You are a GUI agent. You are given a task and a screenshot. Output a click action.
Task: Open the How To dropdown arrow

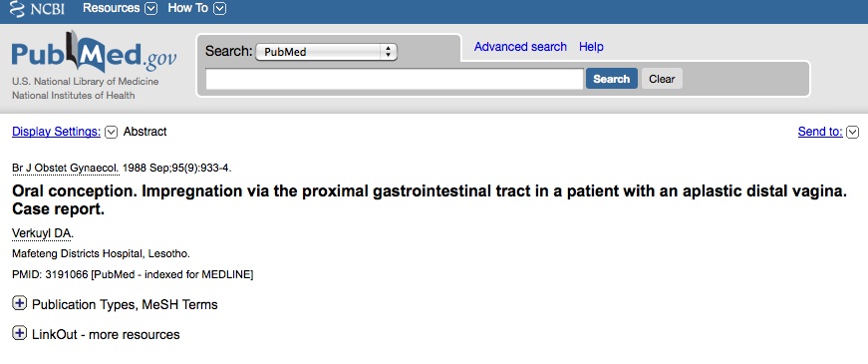click(220, 9)
